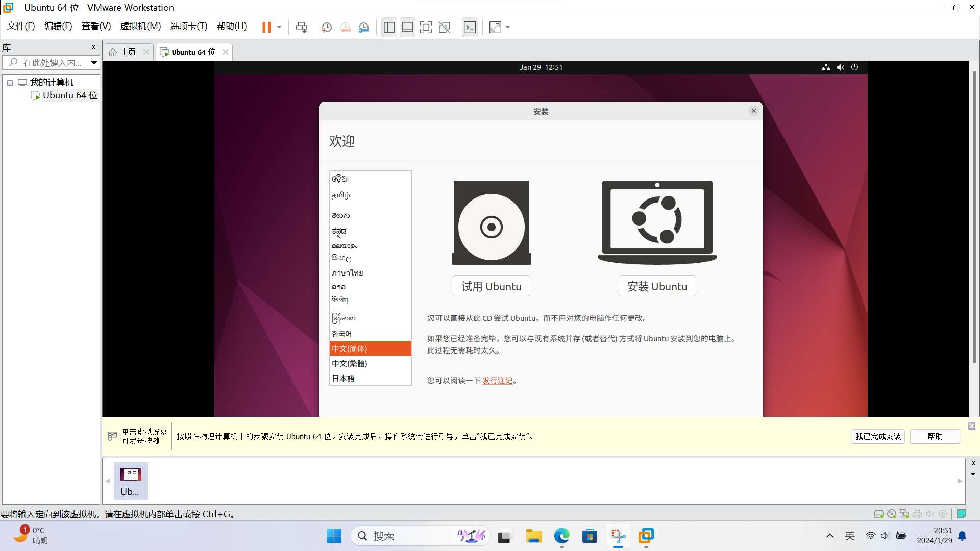Click the green message log note icon
The image size is (980, 551).
pyautogui.click(x=962, y=514)
